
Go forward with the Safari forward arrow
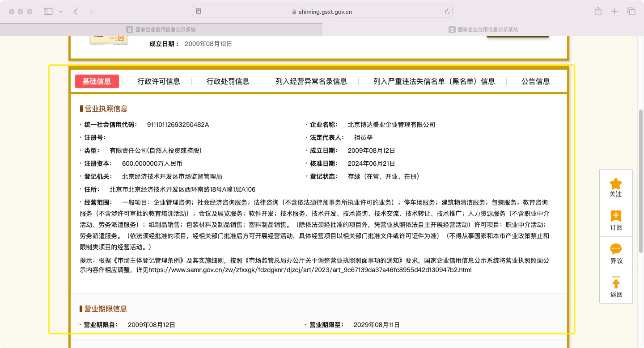(x=92, y=12)
